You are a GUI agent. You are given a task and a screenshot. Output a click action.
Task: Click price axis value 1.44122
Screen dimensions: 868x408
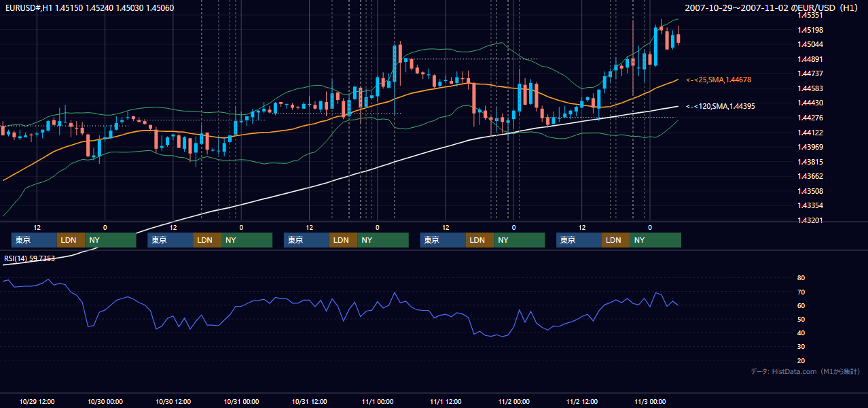tap(810, 133)
